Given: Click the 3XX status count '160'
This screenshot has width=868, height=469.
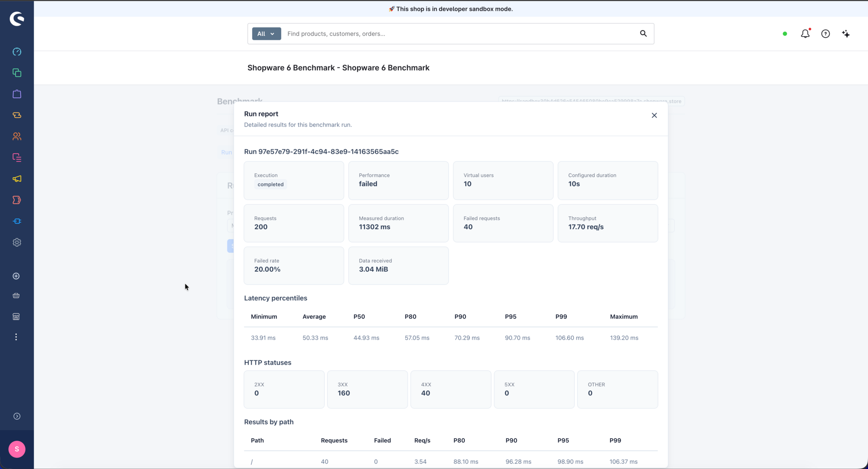Looking at the screenshot, I should 344,393.
